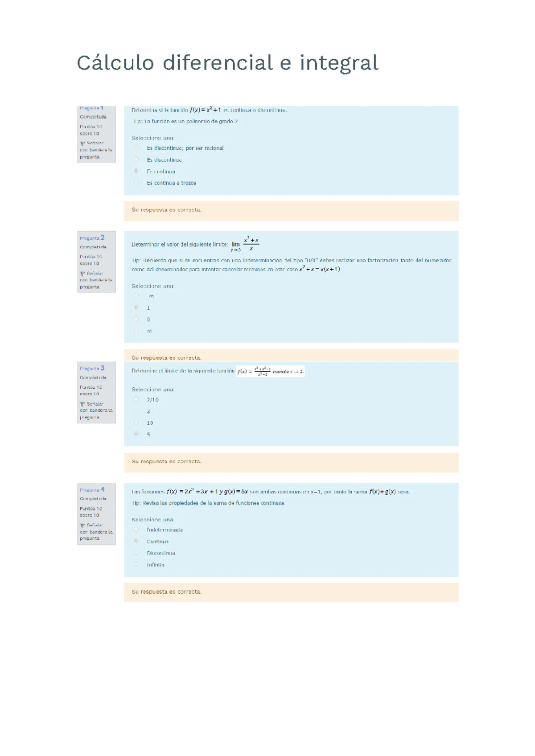Image resolution: width=535 pixels, height=756 pixels.
Task: Select the '2/10' option in Pregunta 3
Action: point(136,399)
